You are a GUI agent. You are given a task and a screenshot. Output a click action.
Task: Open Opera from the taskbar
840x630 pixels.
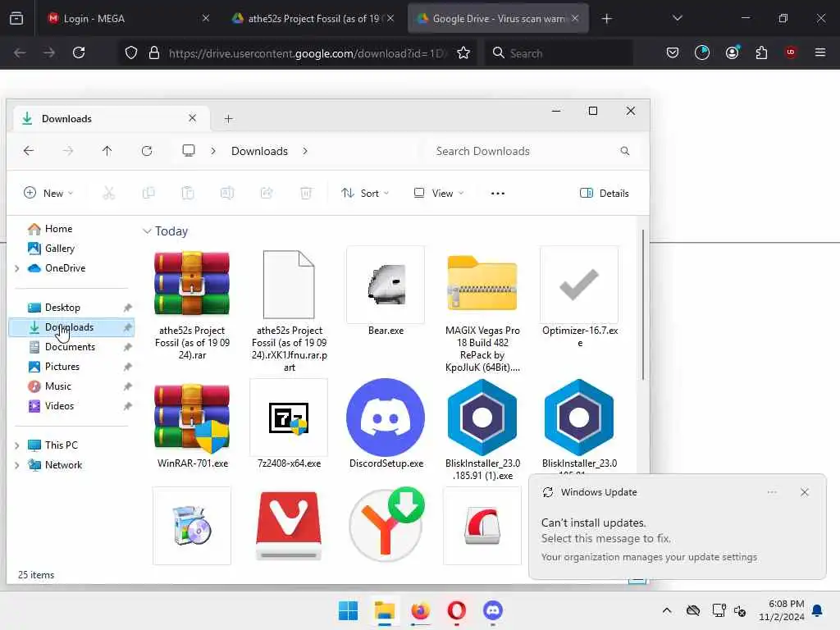click(x=456, y=610)
